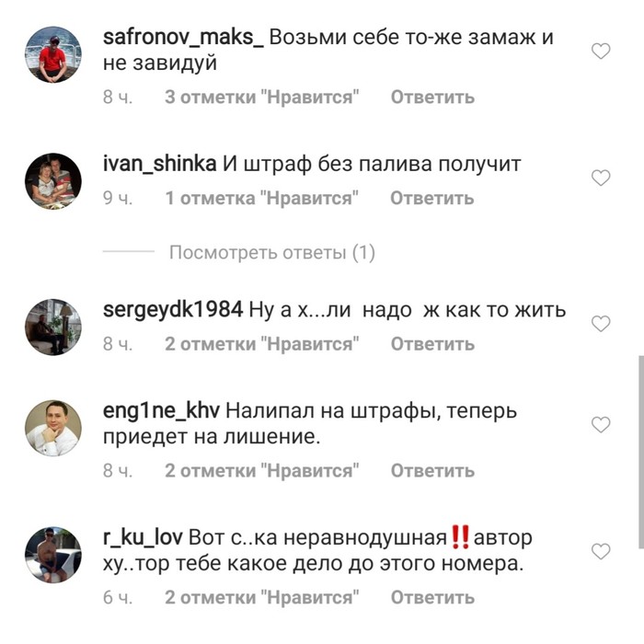Open username link sergeydk1984

point(173,310)
